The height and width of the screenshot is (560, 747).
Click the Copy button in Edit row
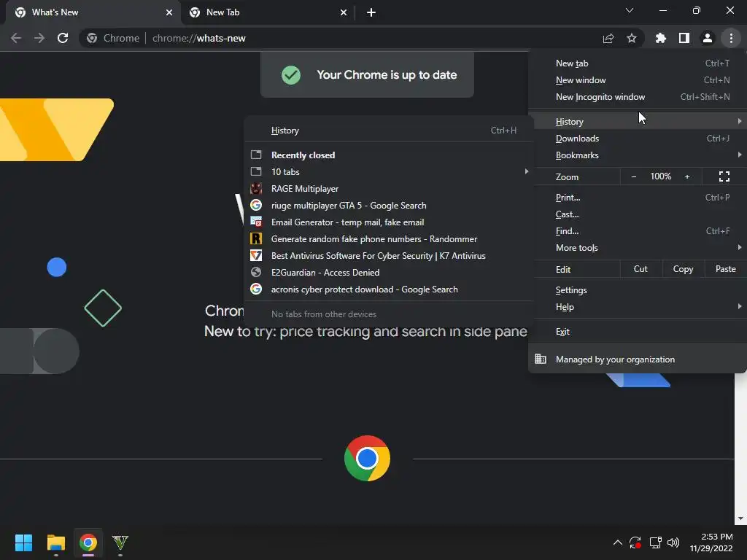683,269
